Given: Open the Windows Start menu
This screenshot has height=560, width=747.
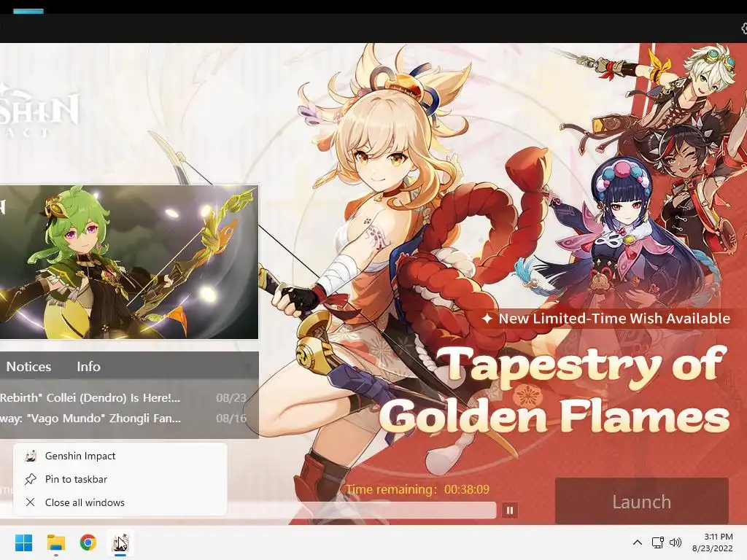Looking at the screenshot, I should click(23, 542).
